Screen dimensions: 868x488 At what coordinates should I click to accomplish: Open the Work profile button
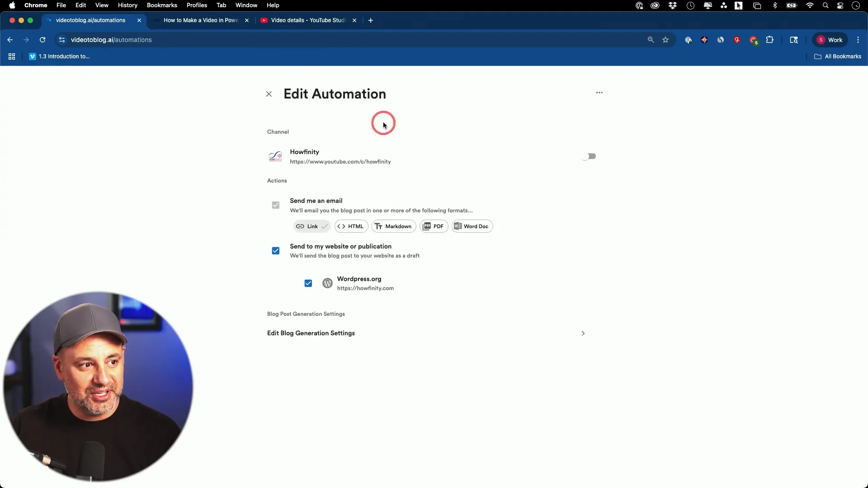point(830,40)
